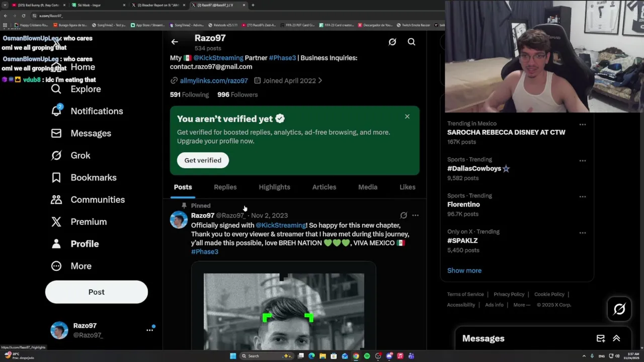Viewport: 644px width, 362px height.
Task: Click the @KickStreaming mention in bio
Action: [218, 58]
